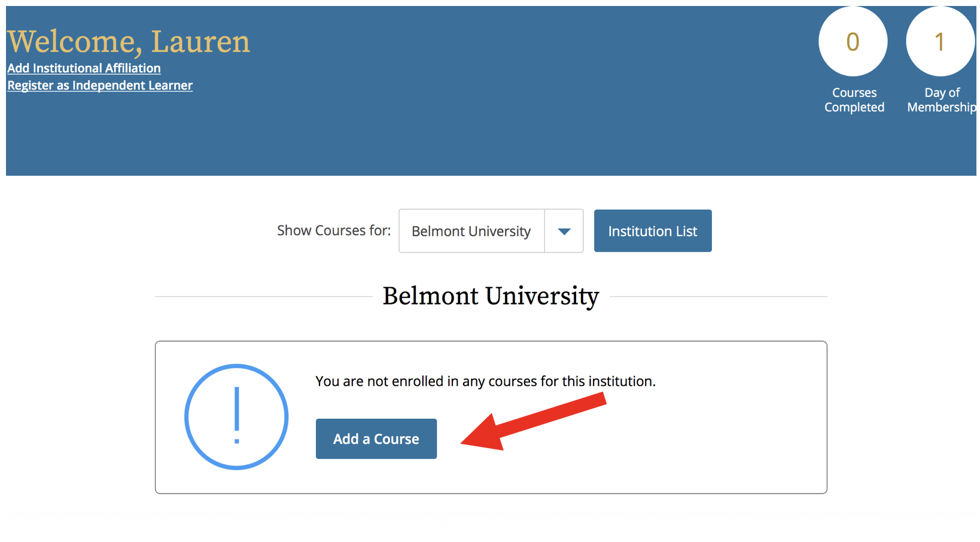
Task: Click the Courses Completed zero circle
Action: pos(853,42)
